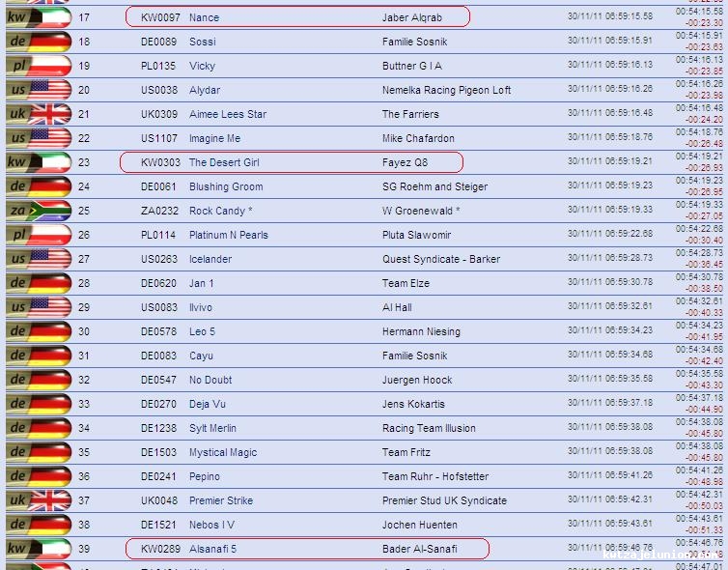The width and height of the screenshot is (728, 570).
Task: Click the German flag beside Sossi
Action: pyautogui.click(x=39, y=42)
